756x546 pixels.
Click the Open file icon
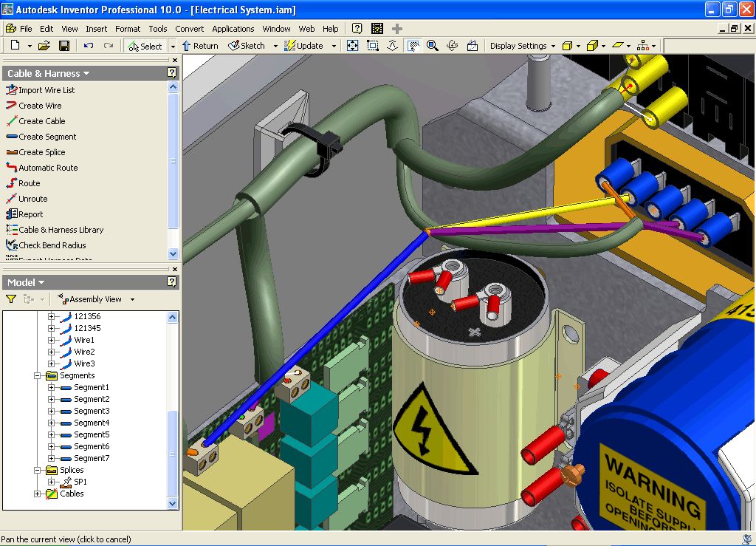[x=44, y=45]
